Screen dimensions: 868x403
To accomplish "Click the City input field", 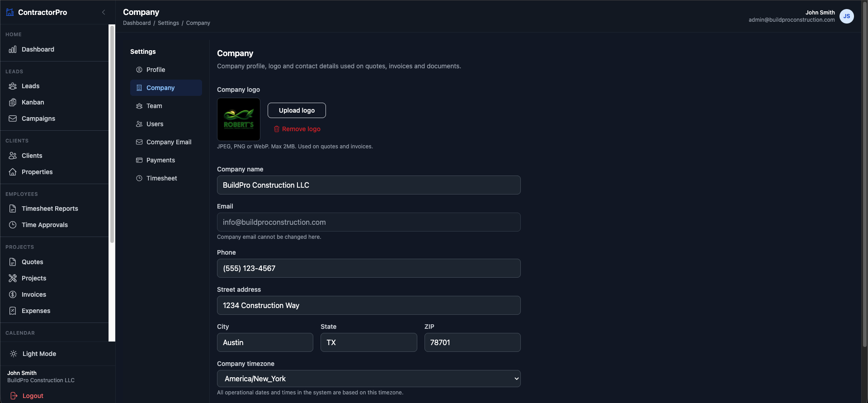I will pos(265,342).
